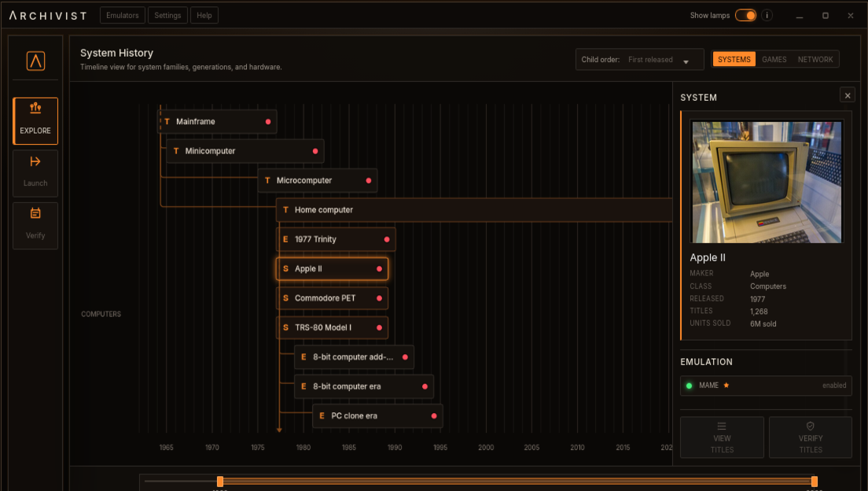The image size is (868, 491).
Task: Open the Verify sidebar section
Action: (x=35, y=226)
